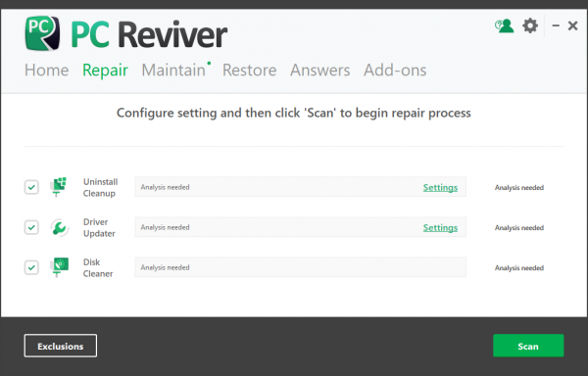The image size is (588, 376).
Task: Click the PC Reviver title text
Action: tap(149, 34)
